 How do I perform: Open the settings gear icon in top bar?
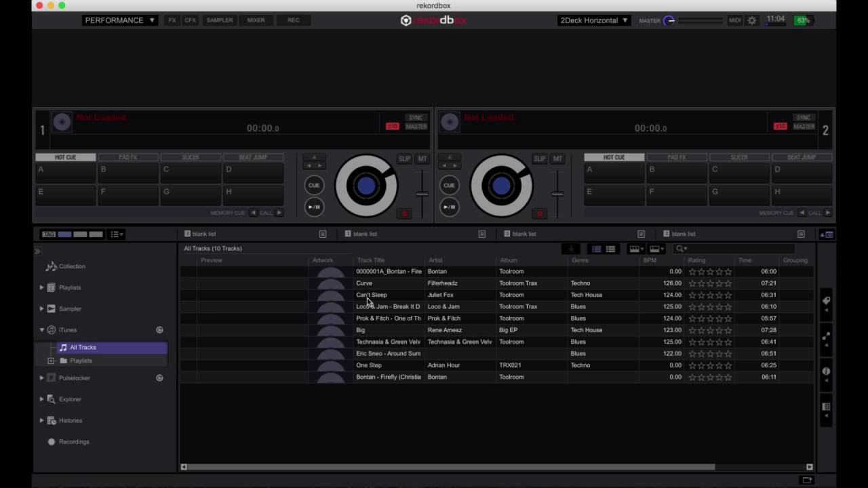pos(751,20)
